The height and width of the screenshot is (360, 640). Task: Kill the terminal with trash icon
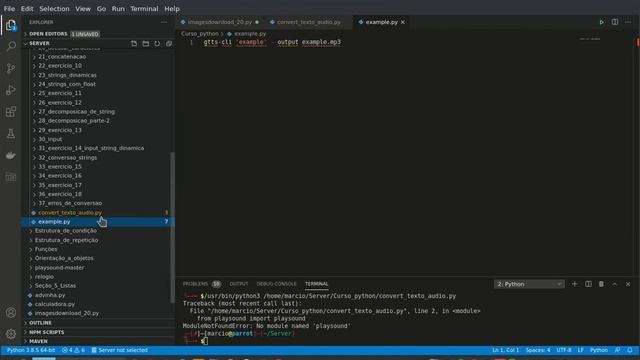(601, 284)
